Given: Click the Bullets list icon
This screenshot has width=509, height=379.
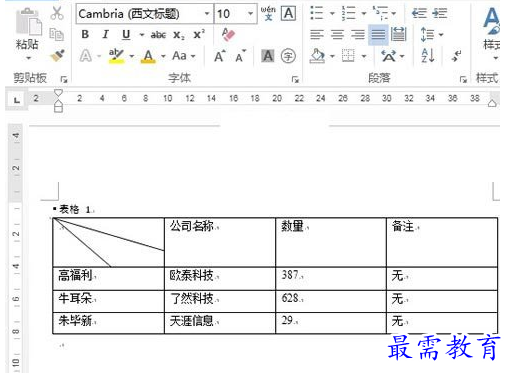Looking at the screenshot, I should 317,13.
